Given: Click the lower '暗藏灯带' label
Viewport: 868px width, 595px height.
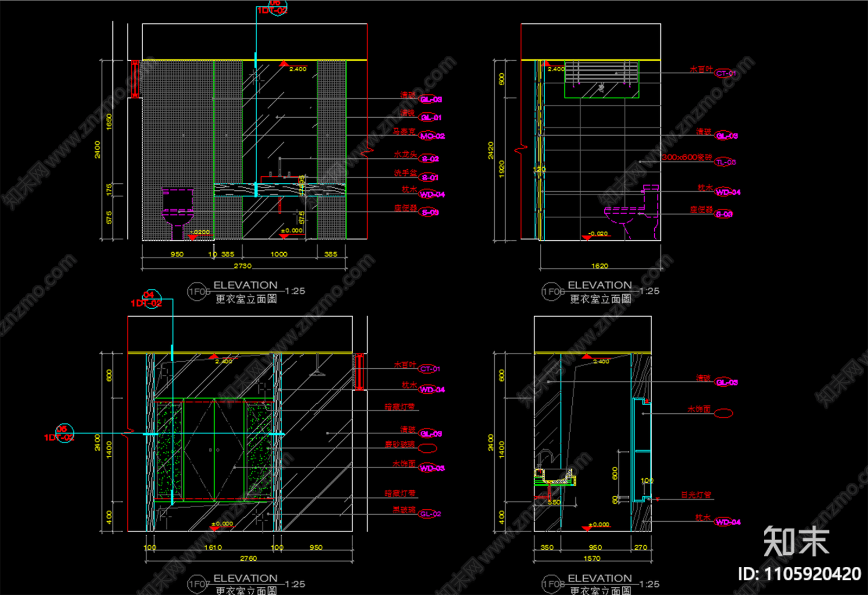Looking at the screenshot, I should click(400, 494).
